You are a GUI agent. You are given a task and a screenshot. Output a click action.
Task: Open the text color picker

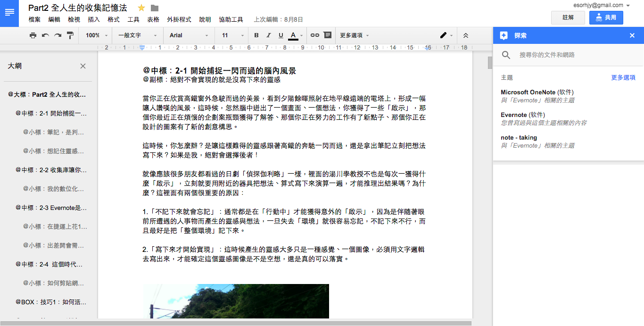(295, 35)
